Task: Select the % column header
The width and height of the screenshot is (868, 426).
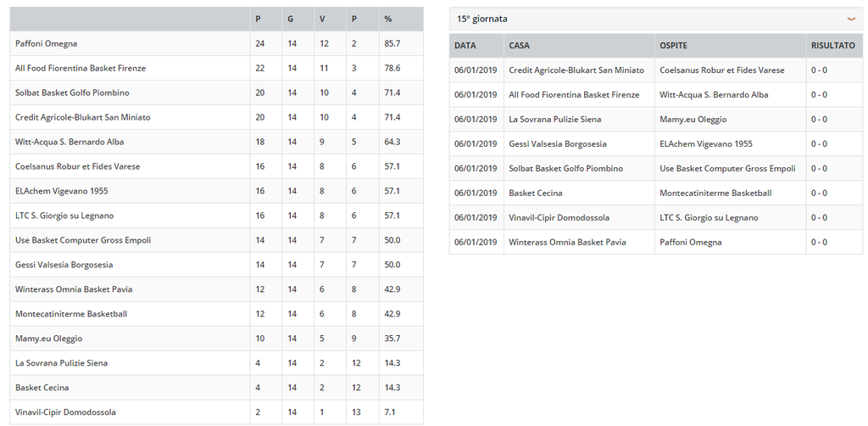Action: [x=388, y=19]
